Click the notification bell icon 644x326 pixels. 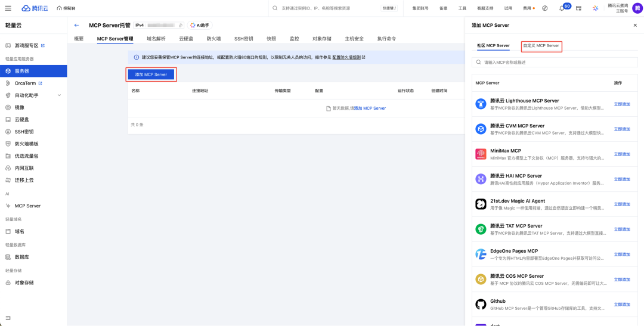click(562, 8)
